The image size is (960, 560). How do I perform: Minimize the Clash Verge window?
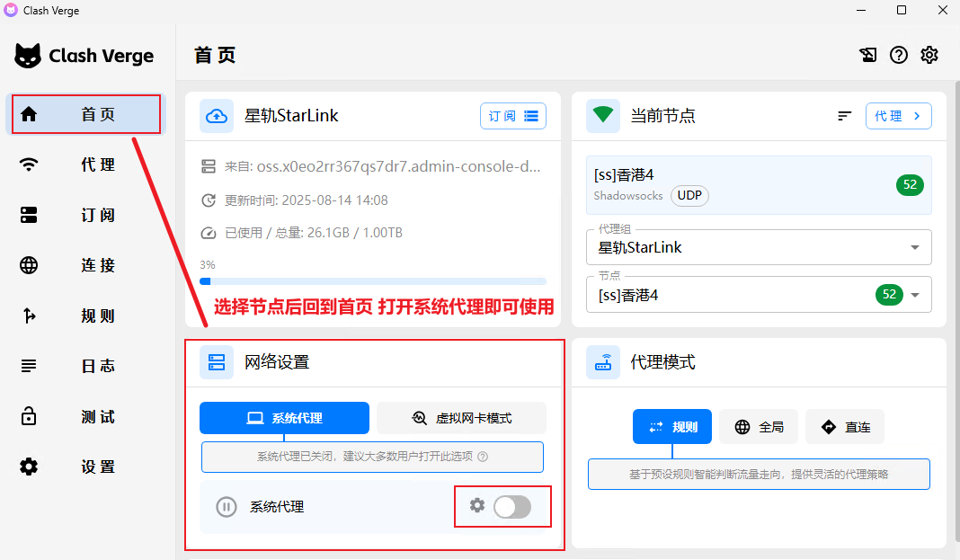861,11
